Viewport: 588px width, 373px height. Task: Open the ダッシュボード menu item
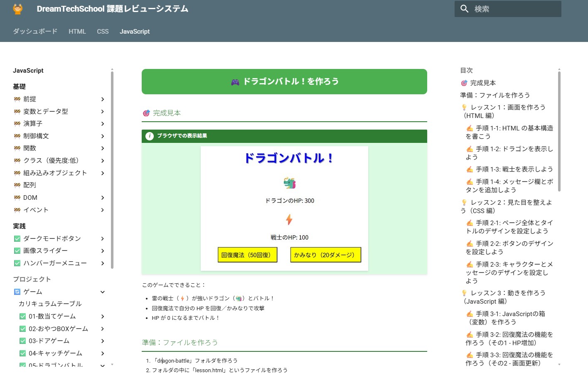(34, 31)
